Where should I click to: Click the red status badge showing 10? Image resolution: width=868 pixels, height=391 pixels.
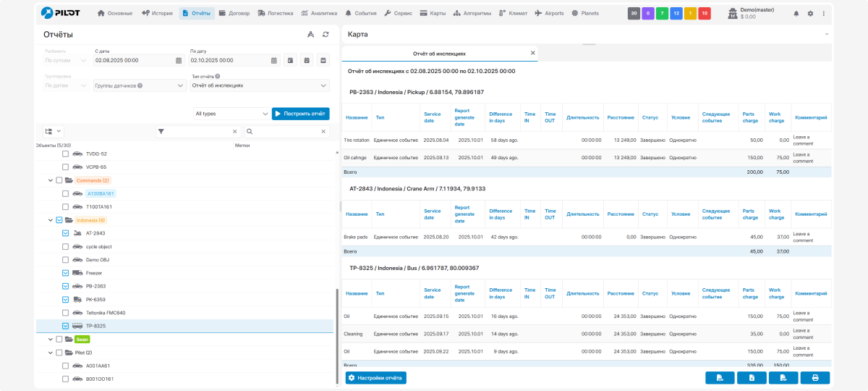point(704,14)
